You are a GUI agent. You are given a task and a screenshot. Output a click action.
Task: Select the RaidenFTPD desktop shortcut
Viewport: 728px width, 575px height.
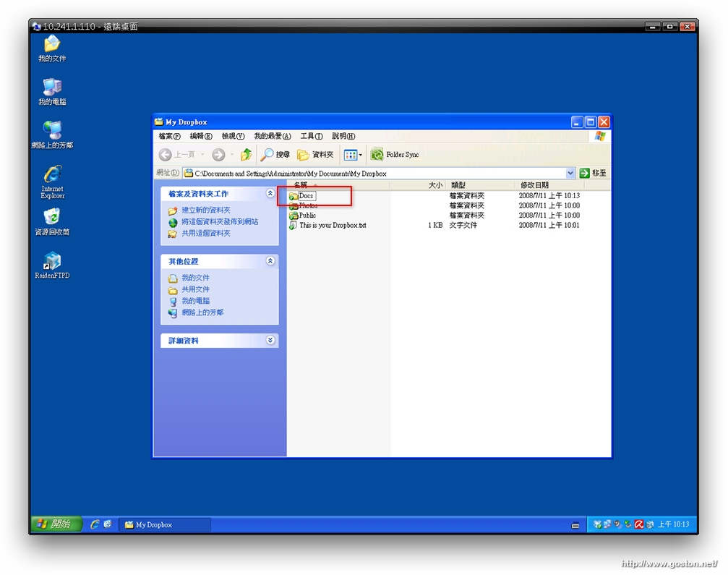(x=52, y=265)
